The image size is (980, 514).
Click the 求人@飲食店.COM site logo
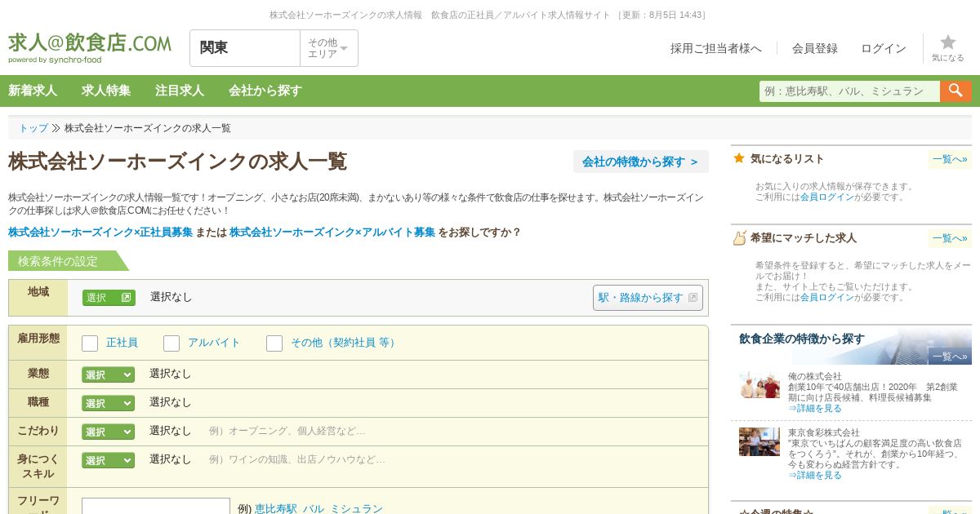(x=90, y=47)
